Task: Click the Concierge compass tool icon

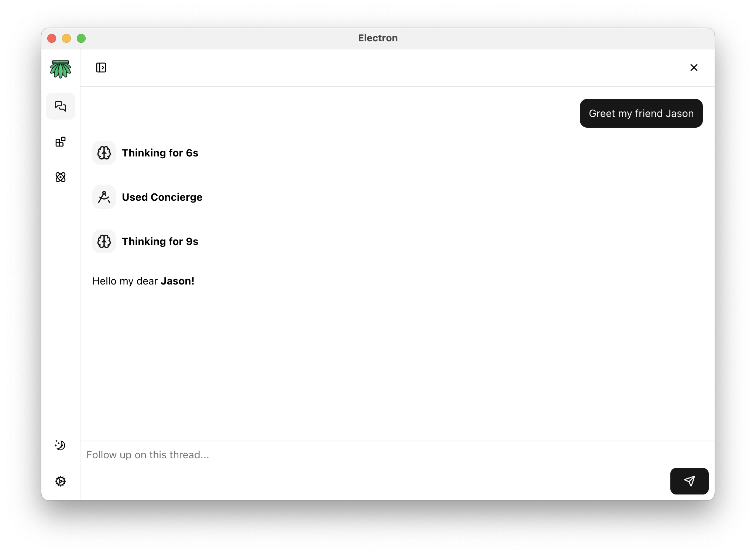Action: point(104,197)
